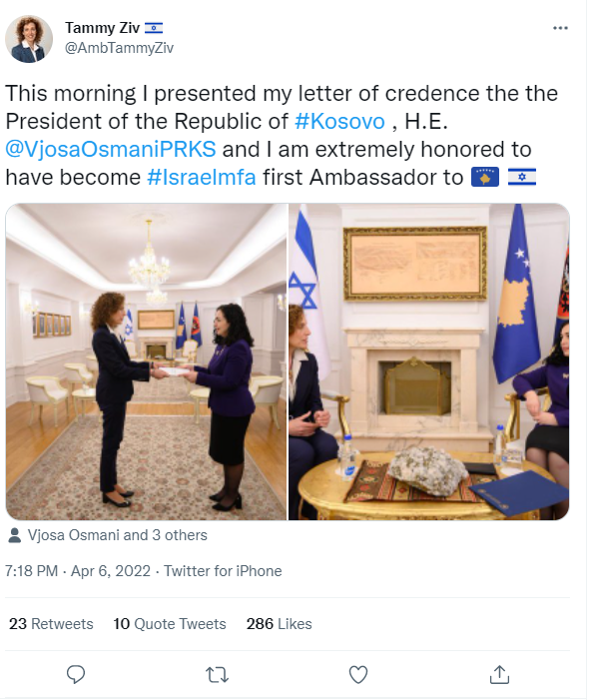View the 10 Quote Tweets
Viewport: 603px width, 700px height.
170,624
